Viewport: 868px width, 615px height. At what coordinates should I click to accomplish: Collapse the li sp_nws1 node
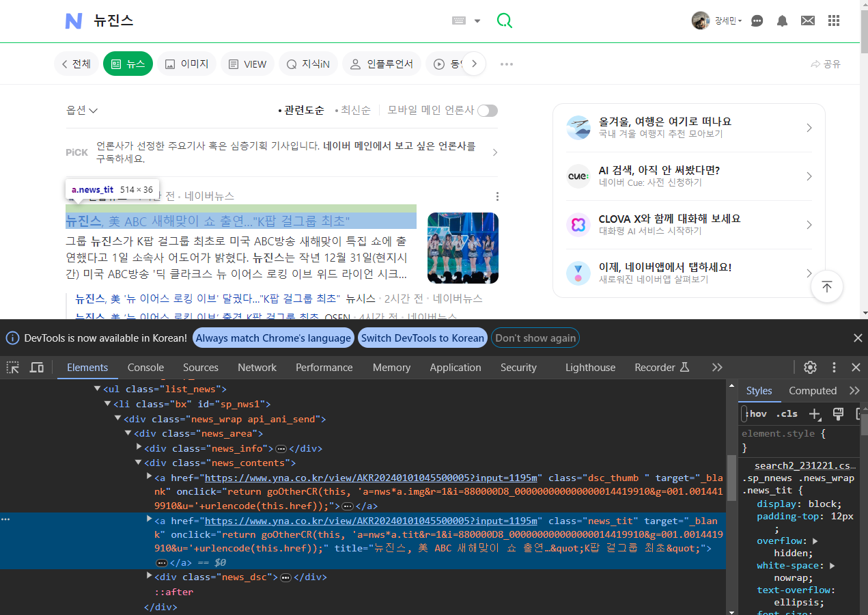(x=107, y=404)
